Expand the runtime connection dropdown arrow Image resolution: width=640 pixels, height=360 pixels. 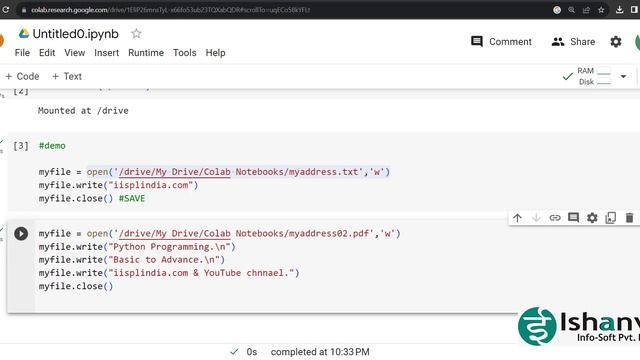[623, 76]
